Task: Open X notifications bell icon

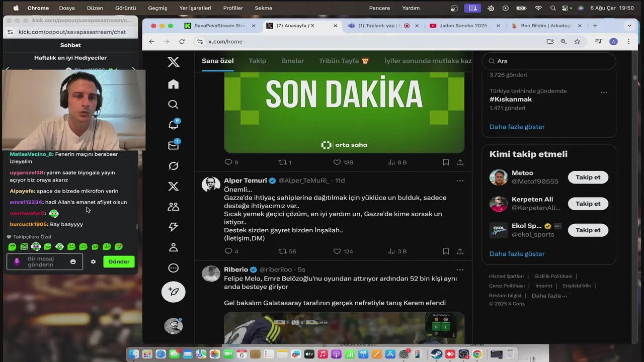Action: tap(173, 125)
